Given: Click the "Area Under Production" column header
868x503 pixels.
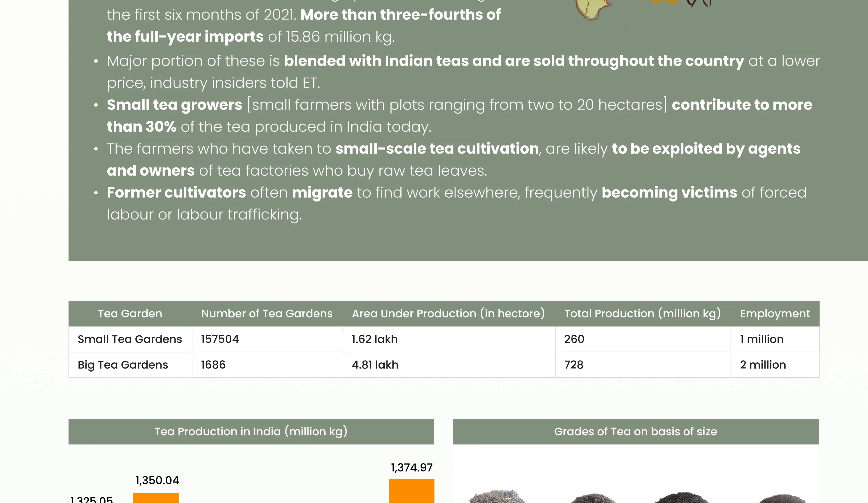Looking at the screenshot, I should [448, 313].
